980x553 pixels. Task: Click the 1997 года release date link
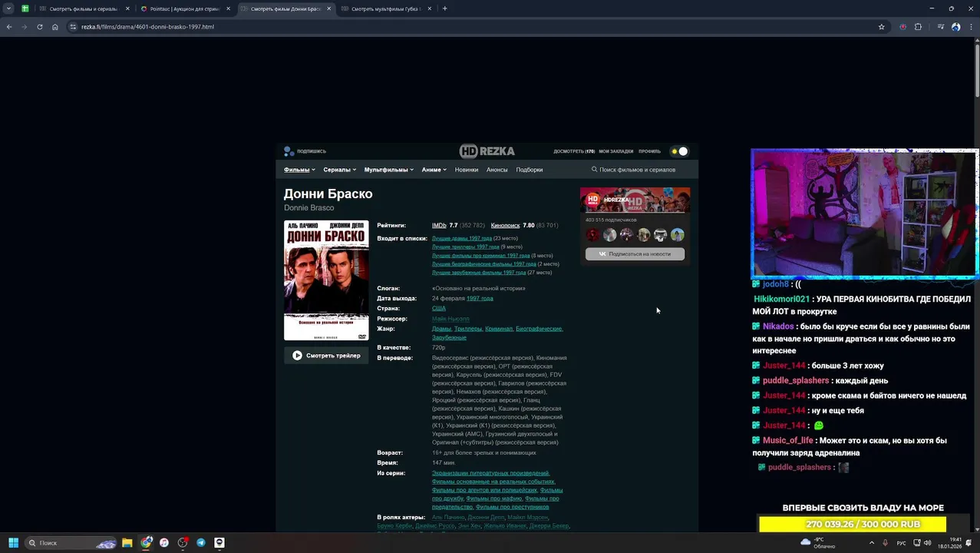(x=480, y=298)
